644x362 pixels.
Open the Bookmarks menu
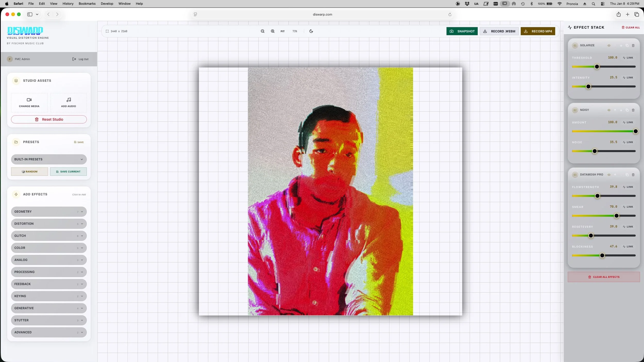click(87, 4)
